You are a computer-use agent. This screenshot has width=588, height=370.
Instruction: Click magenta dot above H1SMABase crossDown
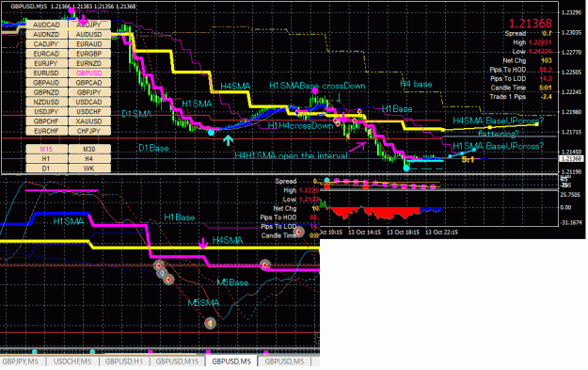(x=315, y=90)
